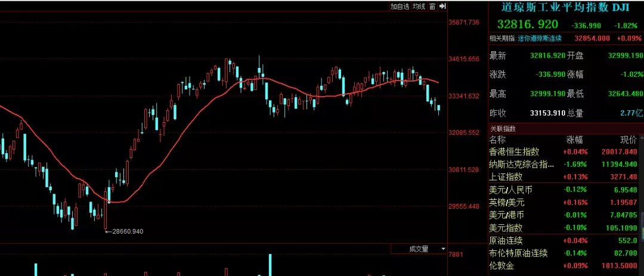Select the 美元/人民币 row
The width and height of the screenshot is (644, 276).
[563, 190]
